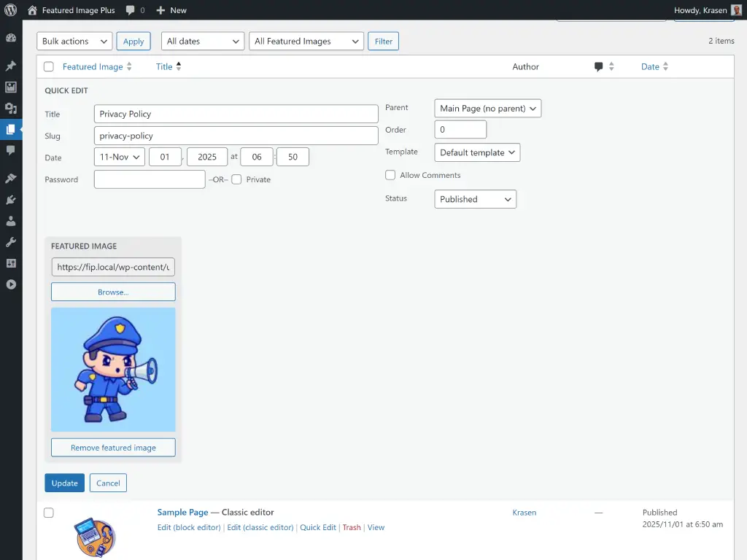Open the Bulk actions dropdown

pos(74,41)
